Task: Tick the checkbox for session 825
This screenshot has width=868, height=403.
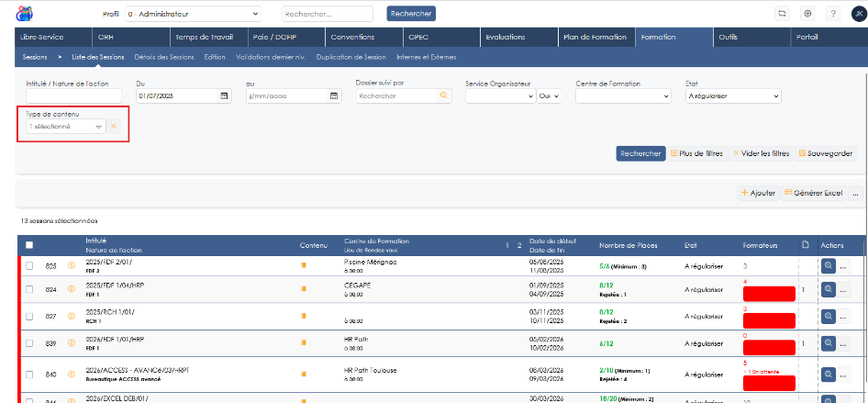Action: click(x=29, y=265)
